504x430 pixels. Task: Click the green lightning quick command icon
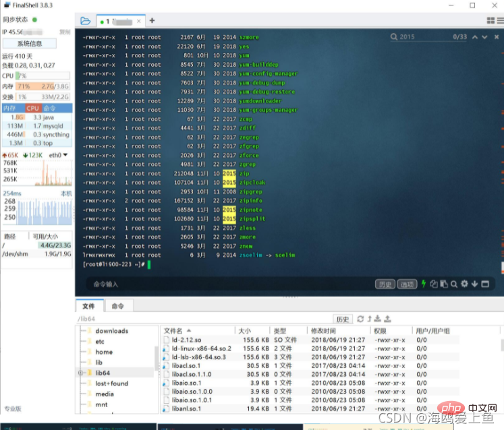[x=424, y=284]
